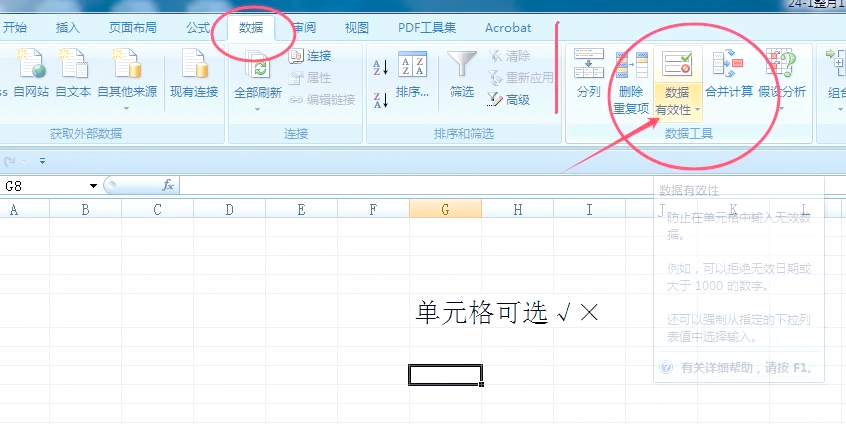Click 编辑链接 button

322,100
